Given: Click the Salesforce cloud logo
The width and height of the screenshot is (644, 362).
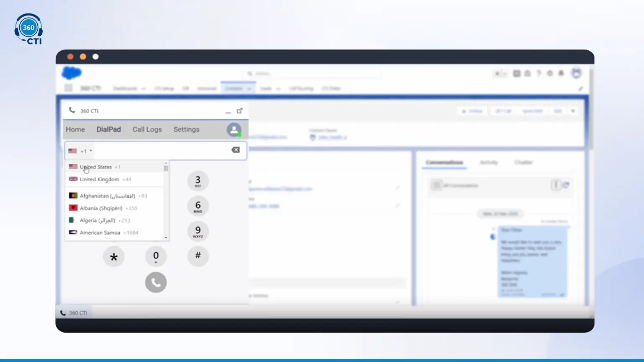Looking at the screenshot, I should pos(72,73).
